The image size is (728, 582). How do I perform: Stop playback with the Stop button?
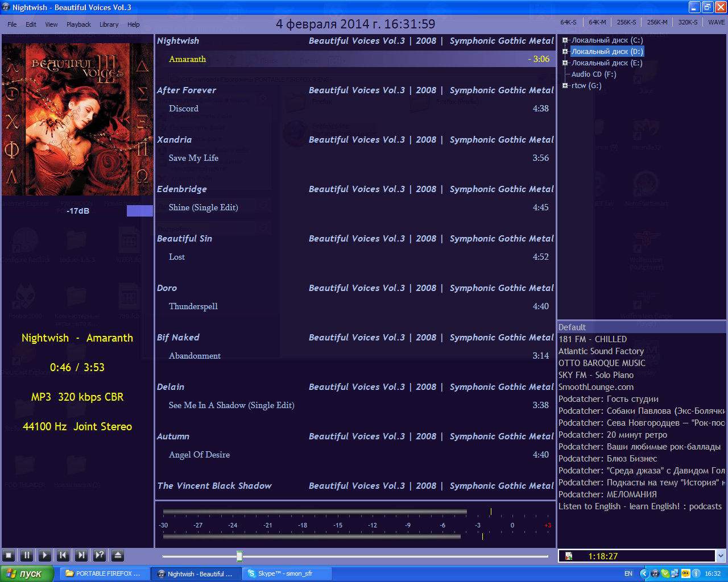coord(9,555)
